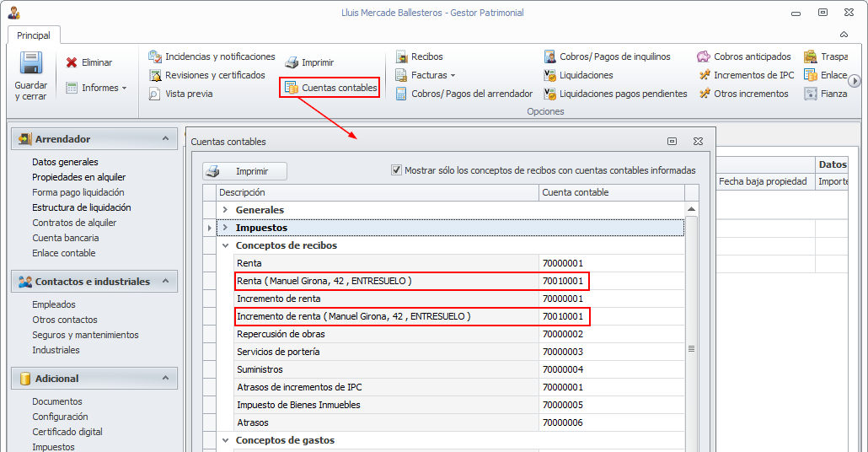This screenshot has width=868, height=452.
Task: Open Otros incrementos
Action: click(x=743, y=94)
